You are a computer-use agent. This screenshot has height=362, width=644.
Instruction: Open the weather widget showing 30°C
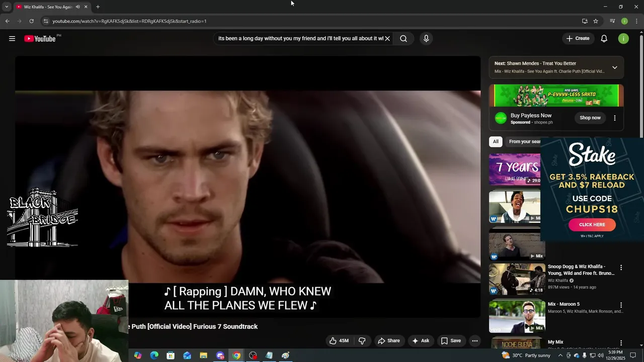click(526, 355)
